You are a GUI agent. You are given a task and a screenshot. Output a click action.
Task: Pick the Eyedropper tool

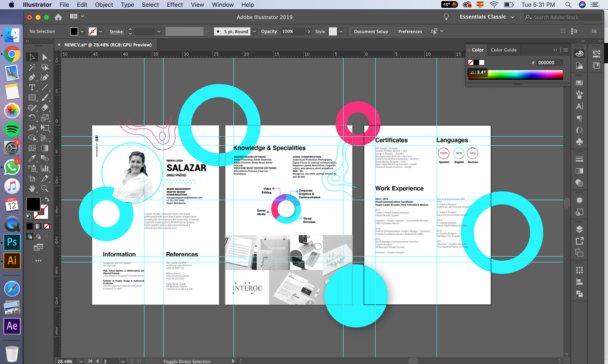coord(32,158)
